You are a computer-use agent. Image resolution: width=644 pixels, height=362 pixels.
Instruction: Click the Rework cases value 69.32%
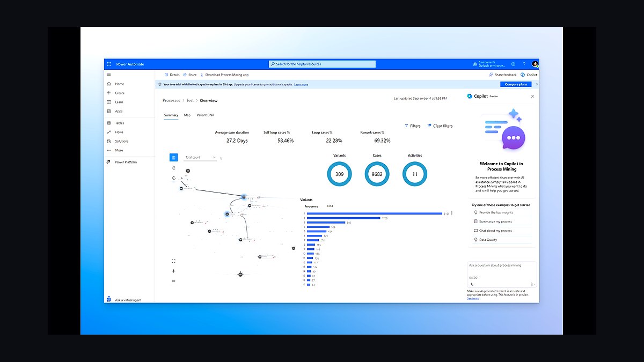(383, 141)
